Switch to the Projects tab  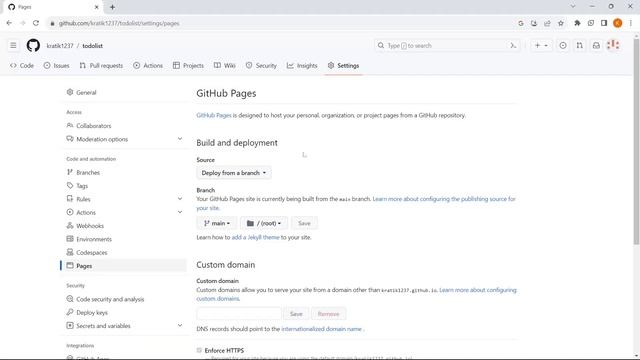click(188, 65)
